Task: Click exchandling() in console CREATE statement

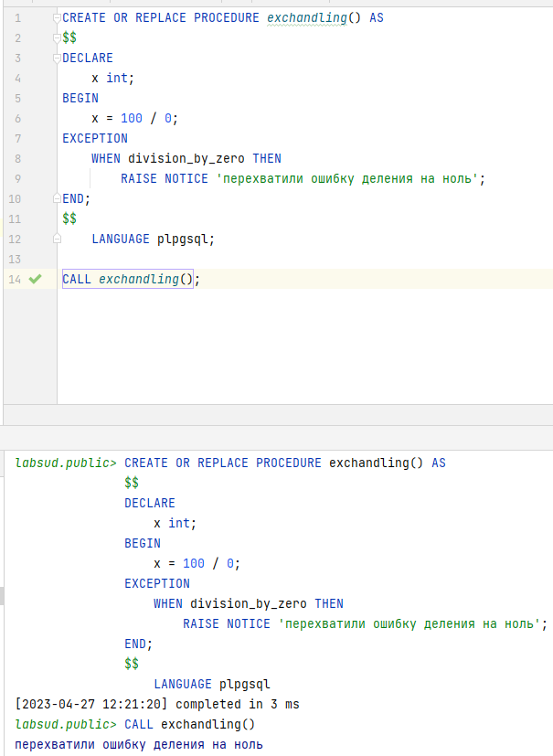Action: pos(376,463)
